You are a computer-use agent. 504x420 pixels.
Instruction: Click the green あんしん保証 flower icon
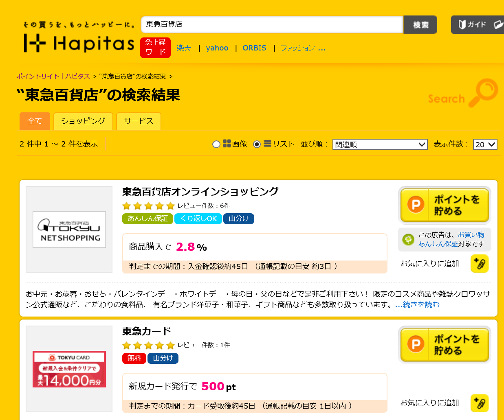408,239
